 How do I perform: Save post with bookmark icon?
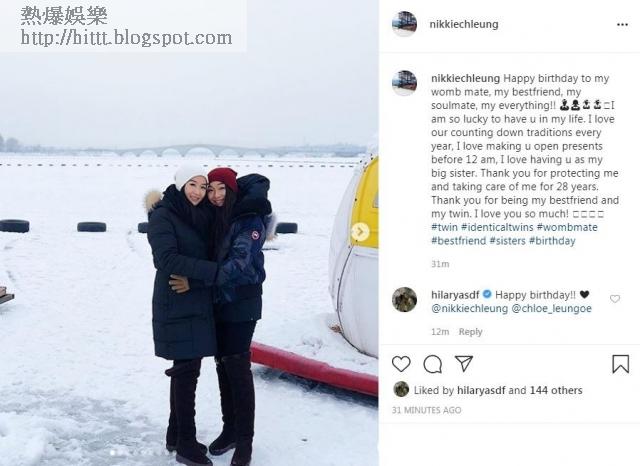coord(620,364)
